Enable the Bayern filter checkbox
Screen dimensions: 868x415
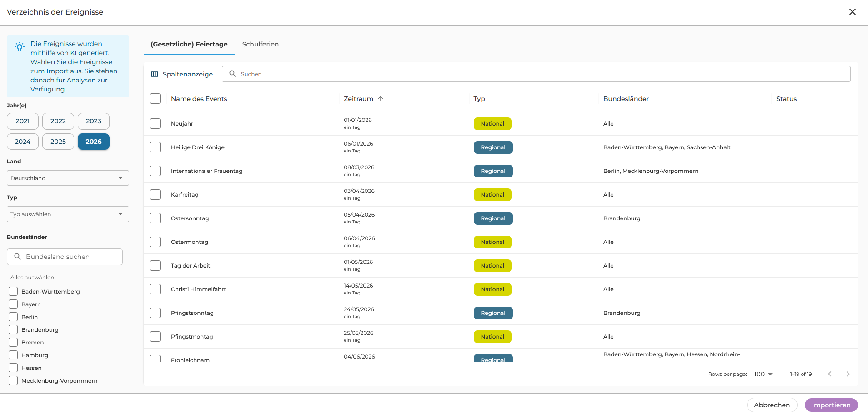pos(13,304)
